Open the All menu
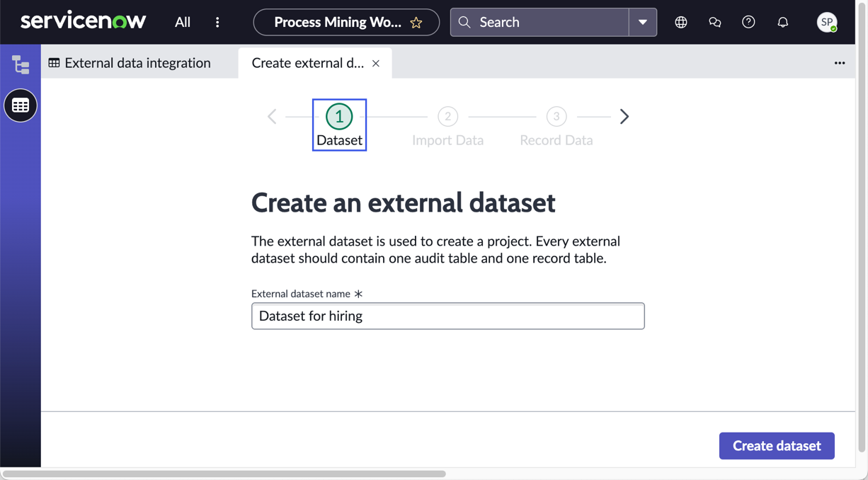The image size is (868, 480). (183, 22)
